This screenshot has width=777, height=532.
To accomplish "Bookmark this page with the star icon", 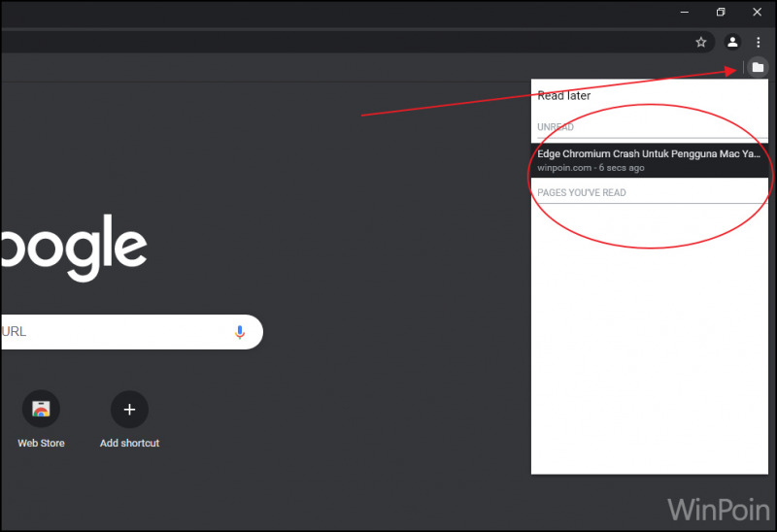I will point(700,42).
